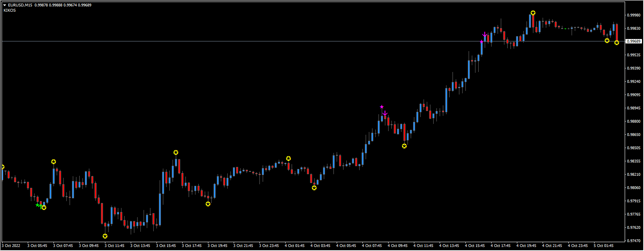Click the 0.97765 price scale label
This screenshot has height=251, width=644.
(634, 214)
